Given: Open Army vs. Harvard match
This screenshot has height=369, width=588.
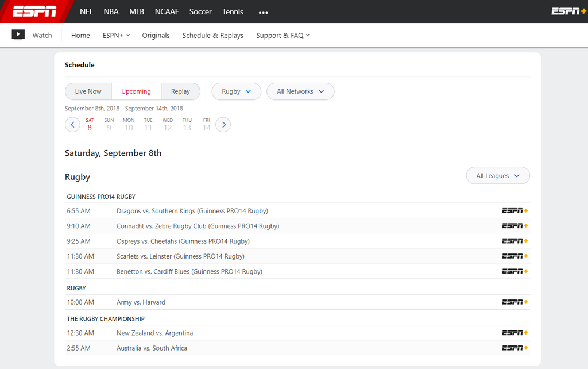Looking at the screenshot, I should [x=141, y=302].
